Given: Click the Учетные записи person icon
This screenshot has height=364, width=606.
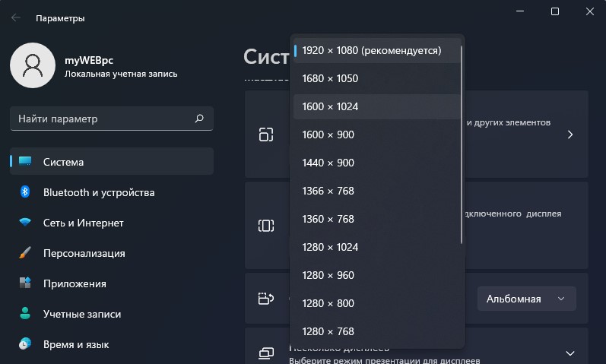Looking at the screenshot, I should point(25,313).
